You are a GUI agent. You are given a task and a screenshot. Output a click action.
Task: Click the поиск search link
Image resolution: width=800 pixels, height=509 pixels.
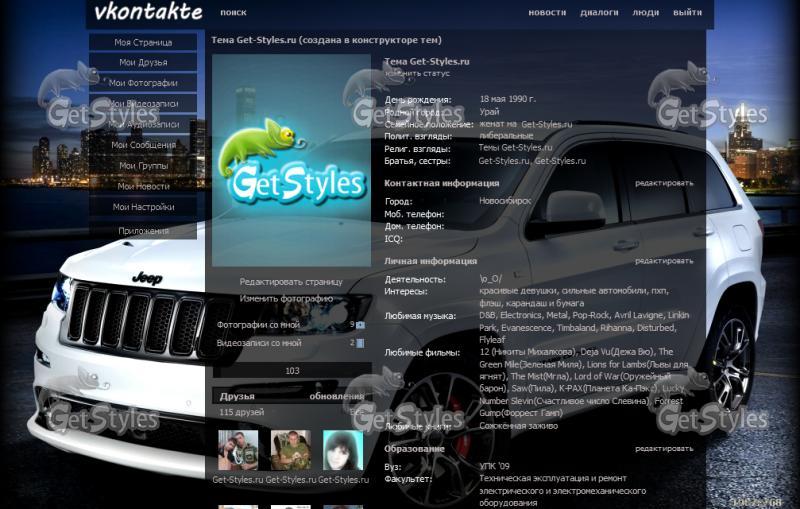233,13
